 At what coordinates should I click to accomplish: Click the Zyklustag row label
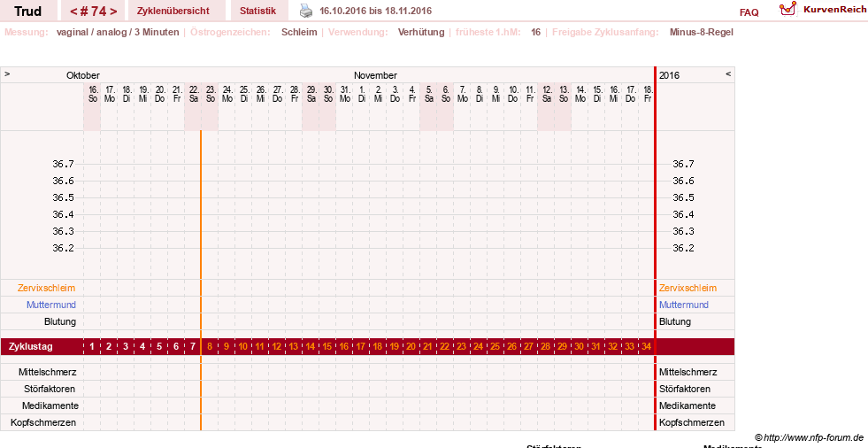pyautogui.click(x=31, y=347)
